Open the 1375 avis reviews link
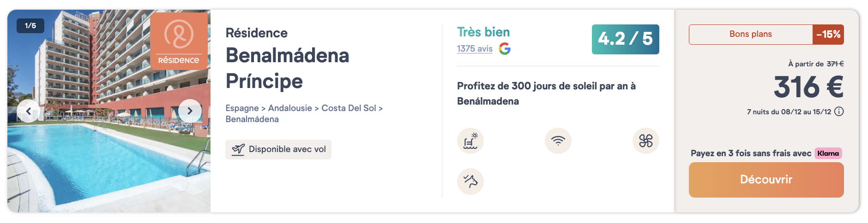868x223 pixels. (475, 49)
